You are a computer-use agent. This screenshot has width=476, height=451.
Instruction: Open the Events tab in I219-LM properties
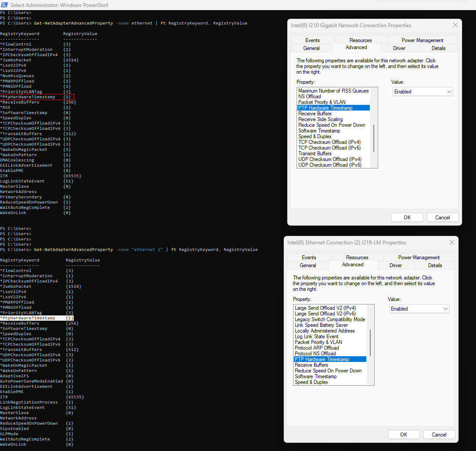point(309,257)
